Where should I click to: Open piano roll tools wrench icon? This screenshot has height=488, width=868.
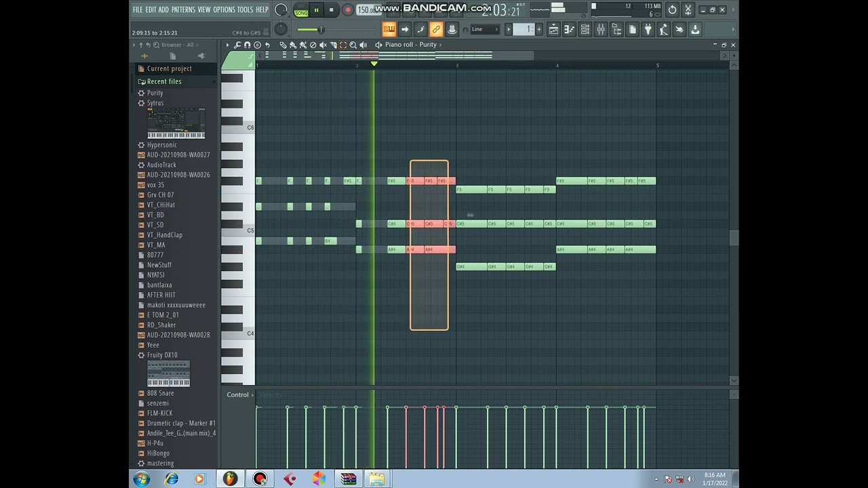(x=237, y=45)
